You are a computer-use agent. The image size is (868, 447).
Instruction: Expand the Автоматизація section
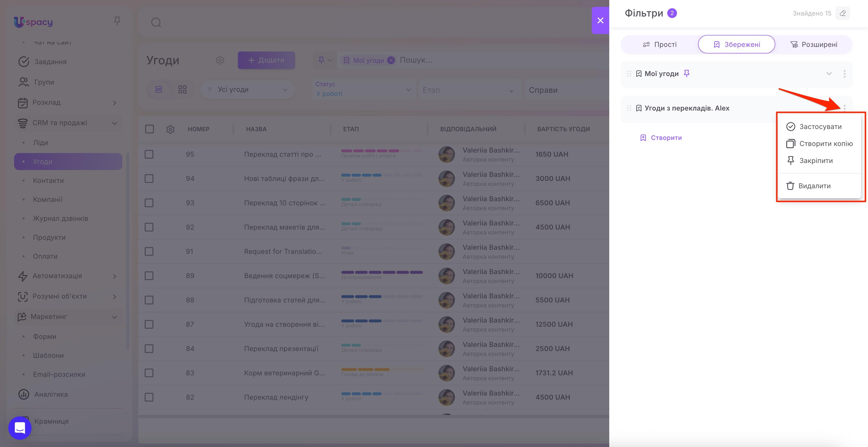pos(115,276)
